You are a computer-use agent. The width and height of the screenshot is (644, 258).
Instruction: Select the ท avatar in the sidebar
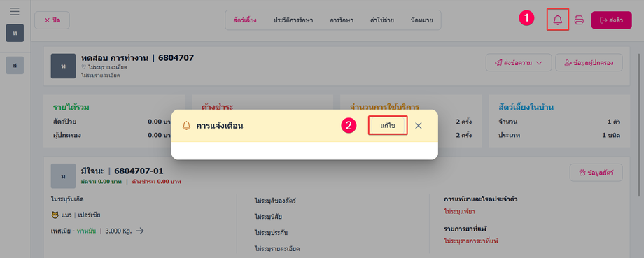pyautogui.click(x=15, y=33)
